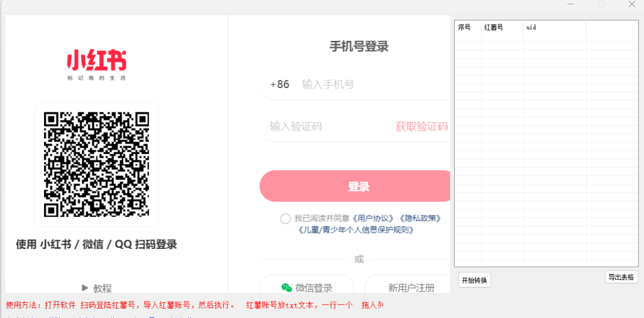The width and height of the screenshot is (644, 318).
Task: Open the 《隐私政策》 link
Action: point(419,219)
